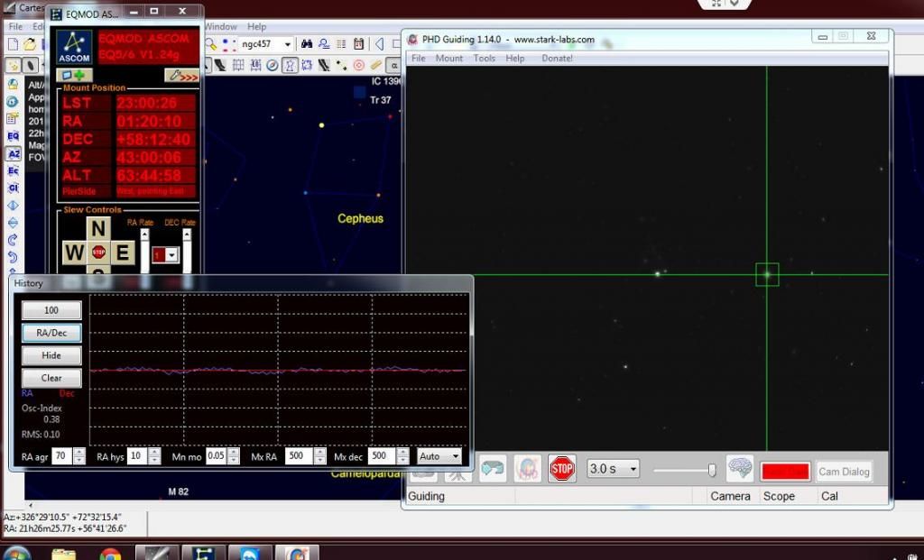Open Window menu in Cartes du Ciel
This screenshot has height=560, width=924.
220,26
